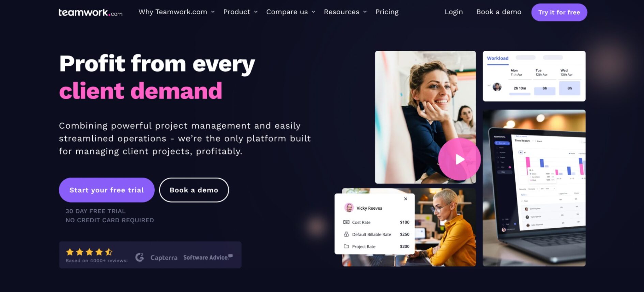Screen dimensions: 644x292
Task: Open the Login link
Action: pyautogui.click(x=454, y=12)
